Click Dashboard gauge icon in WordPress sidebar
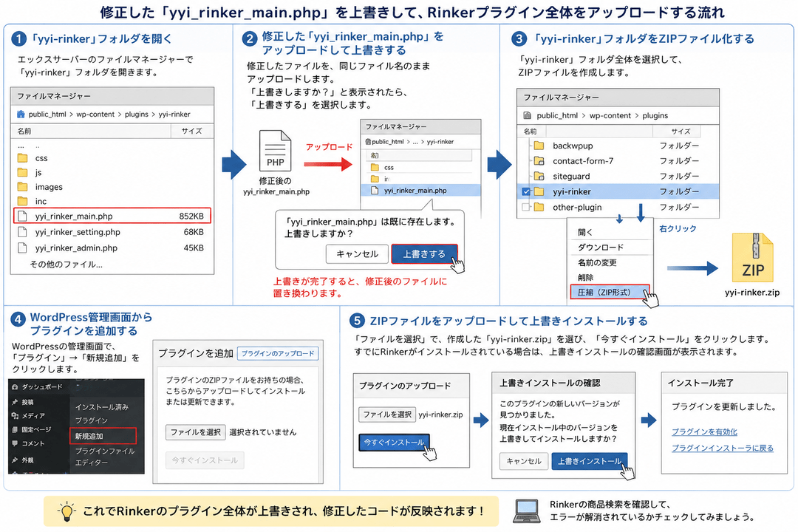Screen dimensions: 798x532 coord(15,387)
